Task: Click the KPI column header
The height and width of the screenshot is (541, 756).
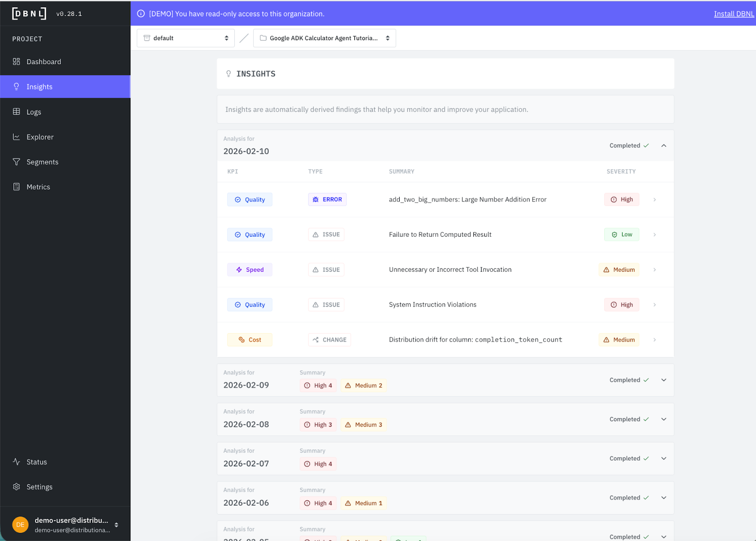Action: click(x=232, y=172)
